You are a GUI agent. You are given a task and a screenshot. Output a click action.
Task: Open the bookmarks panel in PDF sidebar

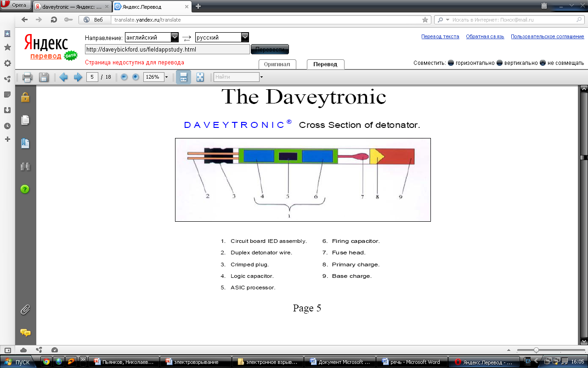(x=25, y=144)
